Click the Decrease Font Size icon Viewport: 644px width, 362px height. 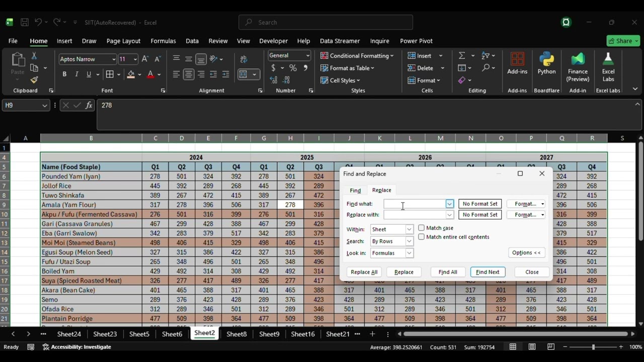coord(157,59)
